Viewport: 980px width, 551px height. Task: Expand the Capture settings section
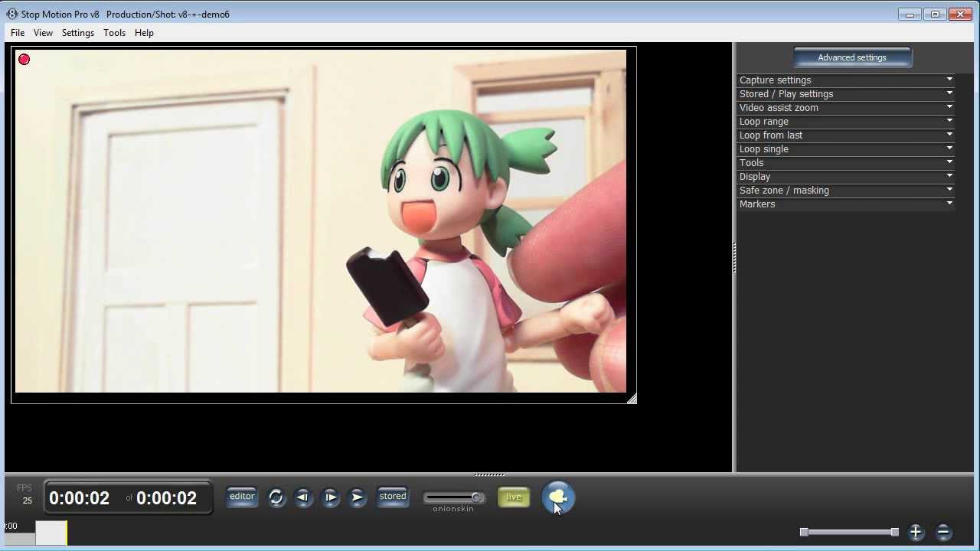click(x=846, y=80)
